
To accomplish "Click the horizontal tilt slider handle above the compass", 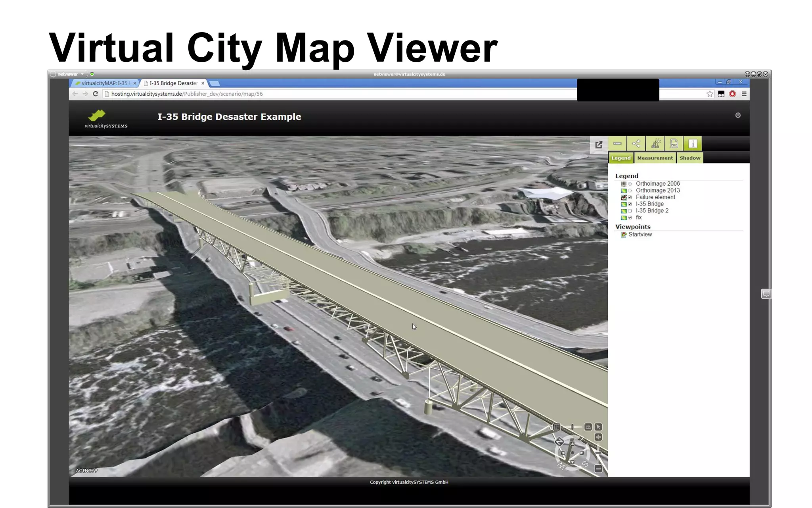I will pos(572,427).
